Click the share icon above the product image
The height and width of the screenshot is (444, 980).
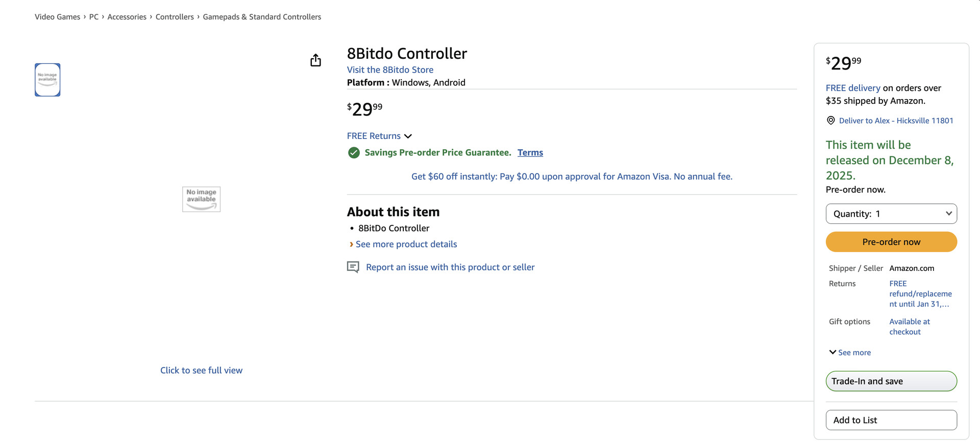point(315,60)
